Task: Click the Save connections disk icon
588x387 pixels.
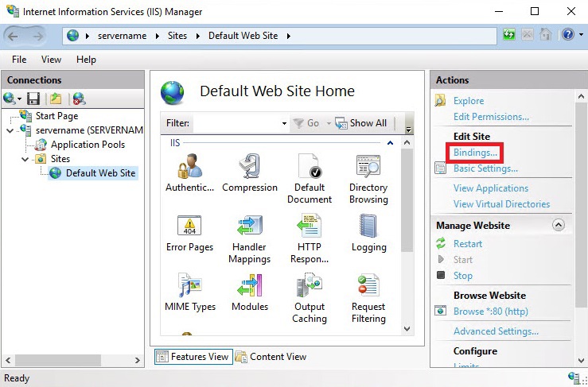Action: pyautogui.click(x=33, y=99)
